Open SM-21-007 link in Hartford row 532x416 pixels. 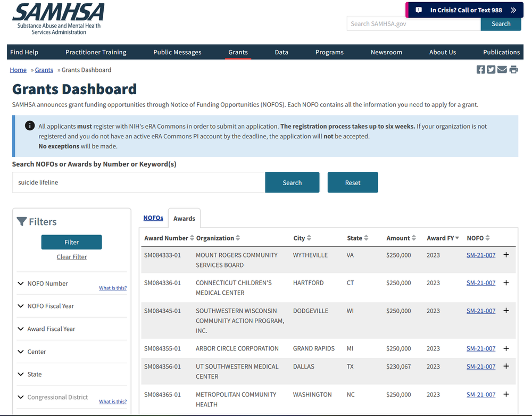(481, 283)
